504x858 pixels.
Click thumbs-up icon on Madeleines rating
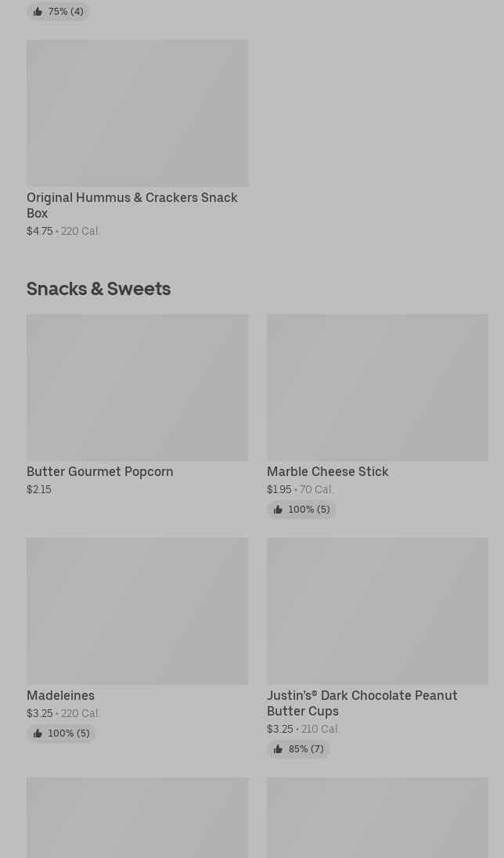[38, 734]
